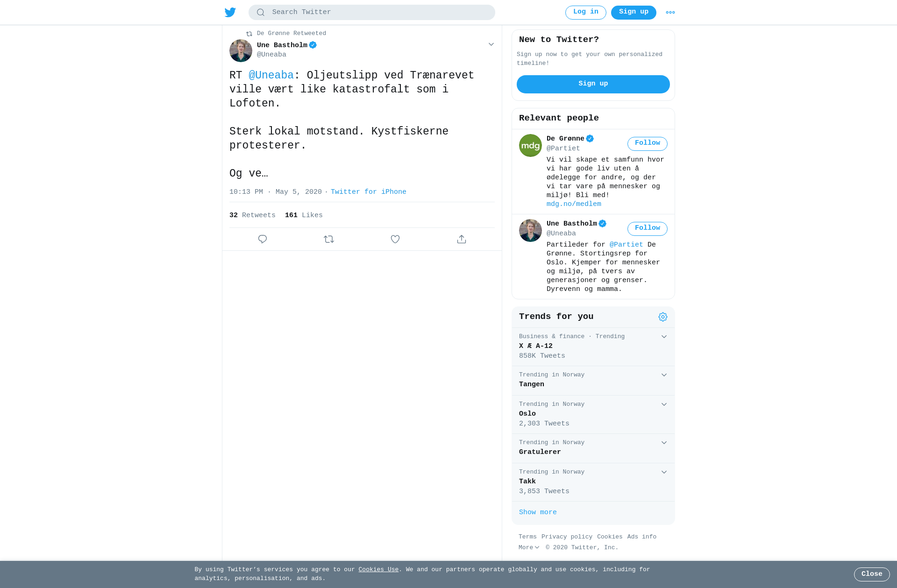Click Show more under trends
The width and height of the screenshot is (897, 588).
point(538,512)
